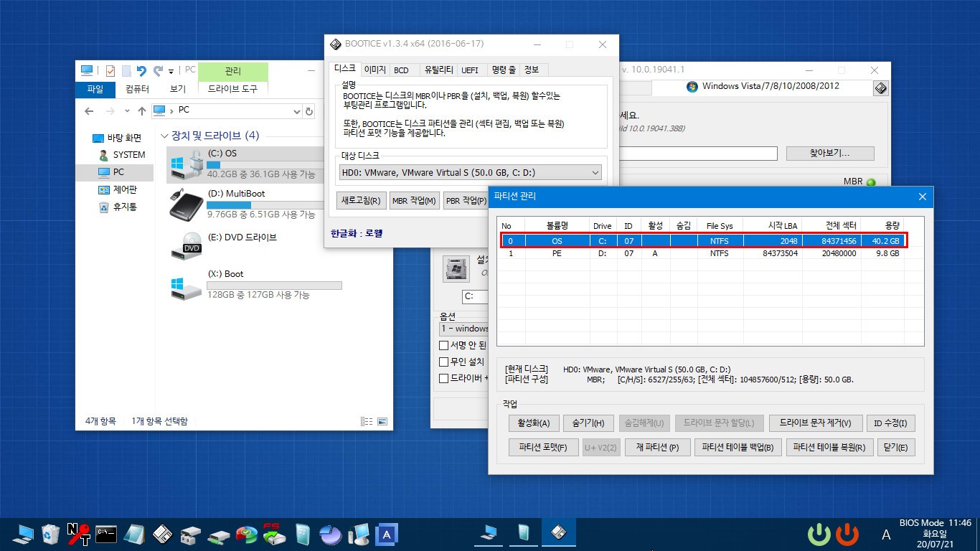The height and width of the screenshot is (551, 980).
Task: Switch to the UEFI tab
Action: coord(470,70)
